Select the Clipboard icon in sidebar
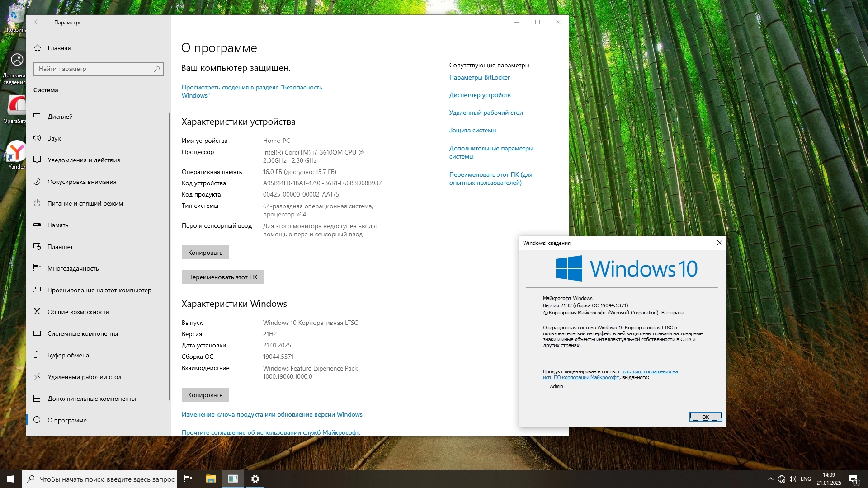The width and height of the screenshot is (868, 488). (37, 355)
